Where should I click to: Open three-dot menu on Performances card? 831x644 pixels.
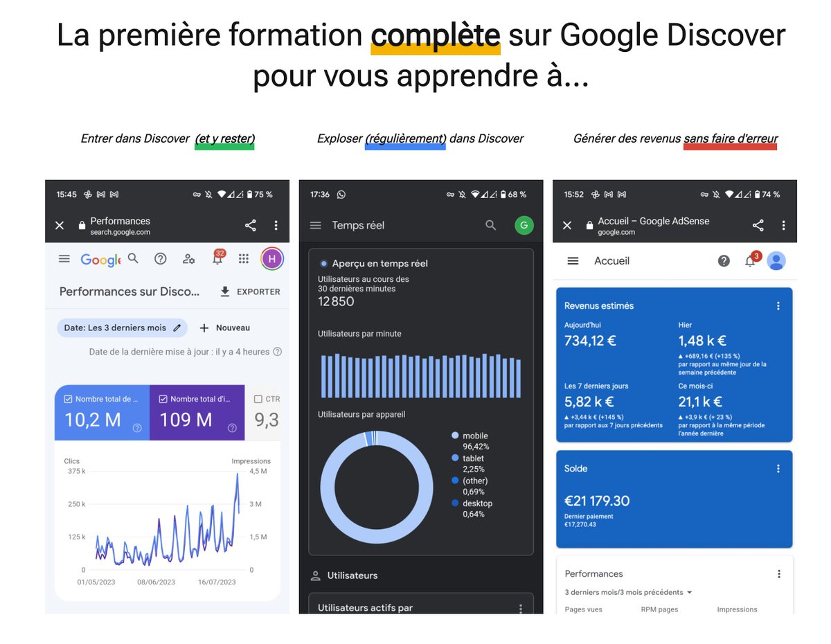(779, 574)
